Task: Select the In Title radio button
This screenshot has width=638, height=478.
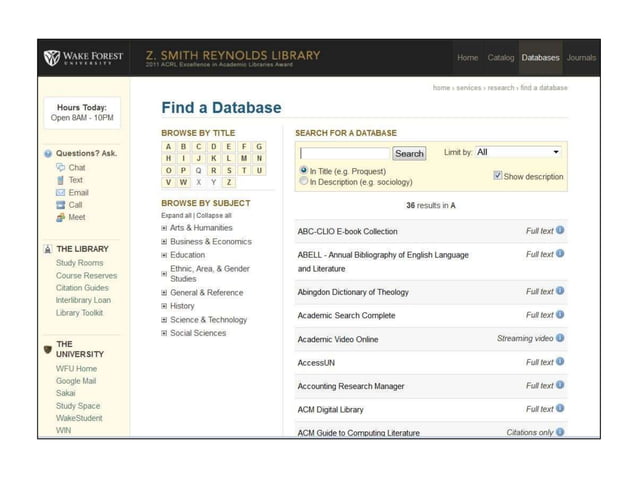Action: coord(304,170)
